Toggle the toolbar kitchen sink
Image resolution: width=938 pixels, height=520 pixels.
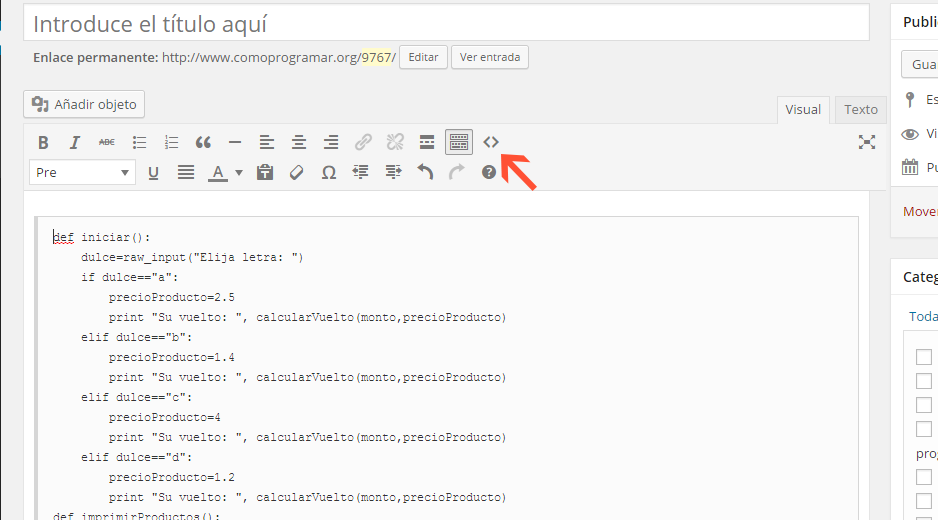point(459,142)
